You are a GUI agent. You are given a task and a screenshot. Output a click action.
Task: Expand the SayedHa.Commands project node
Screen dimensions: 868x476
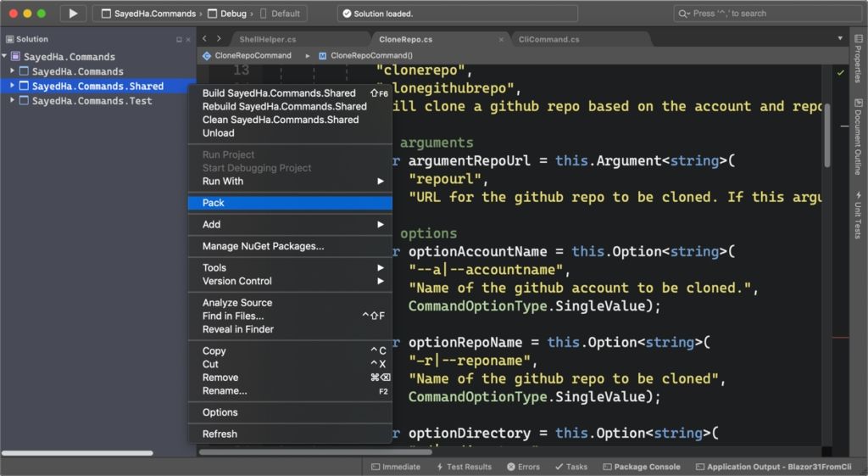point(12,71)
